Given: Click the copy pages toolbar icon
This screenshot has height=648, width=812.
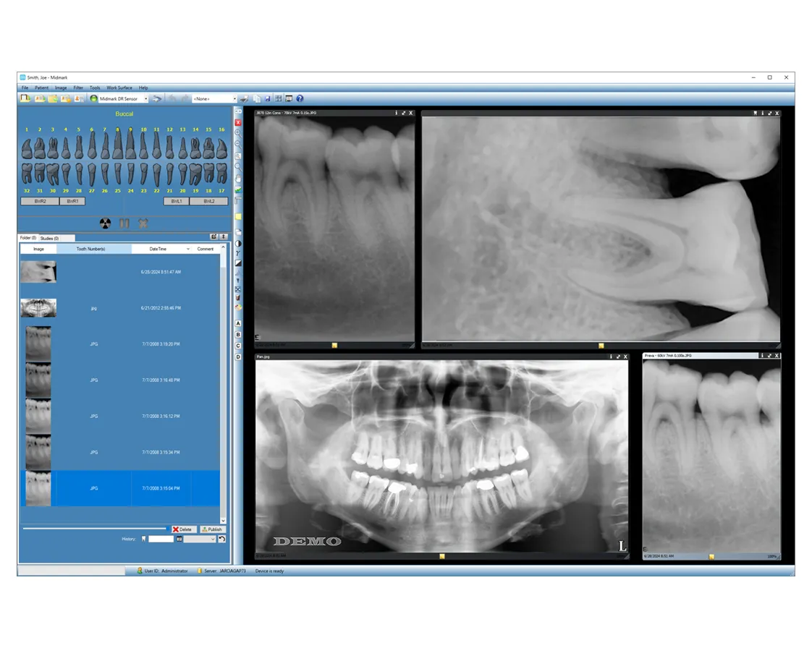Looking at the screenshot, I should [x=257, y=98].
